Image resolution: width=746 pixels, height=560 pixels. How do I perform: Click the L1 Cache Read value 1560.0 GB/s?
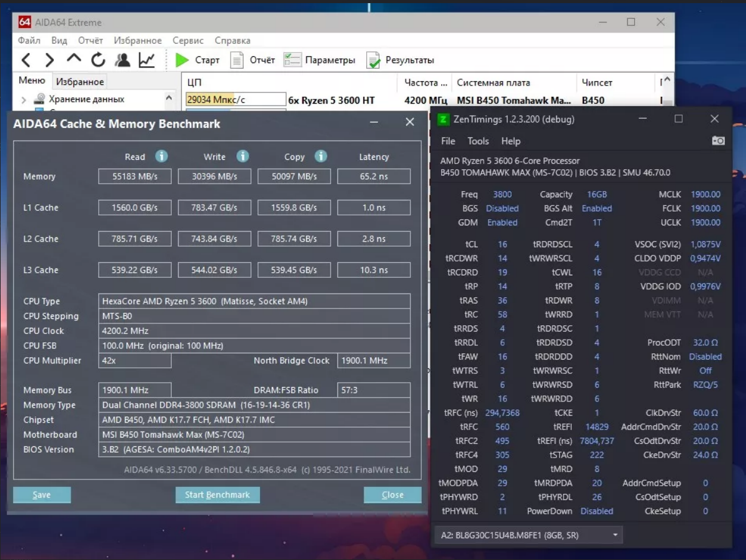pos(134,207)
